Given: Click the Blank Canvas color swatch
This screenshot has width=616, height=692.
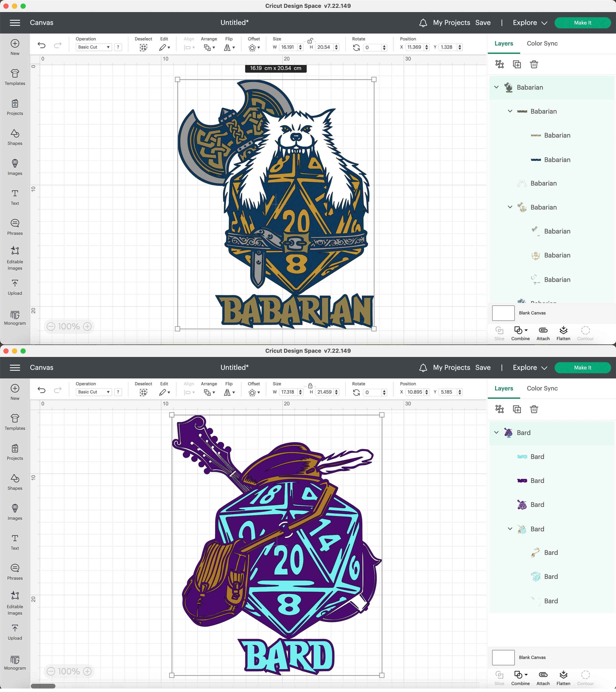Looking at the screenshot, I should click(503, 313).
